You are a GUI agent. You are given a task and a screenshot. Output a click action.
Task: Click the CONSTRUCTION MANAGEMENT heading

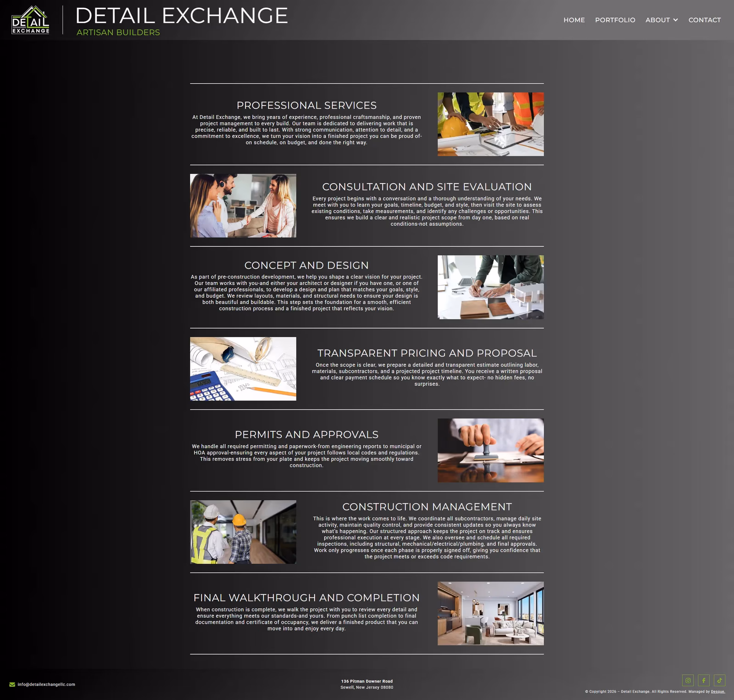tap(427, 507)
